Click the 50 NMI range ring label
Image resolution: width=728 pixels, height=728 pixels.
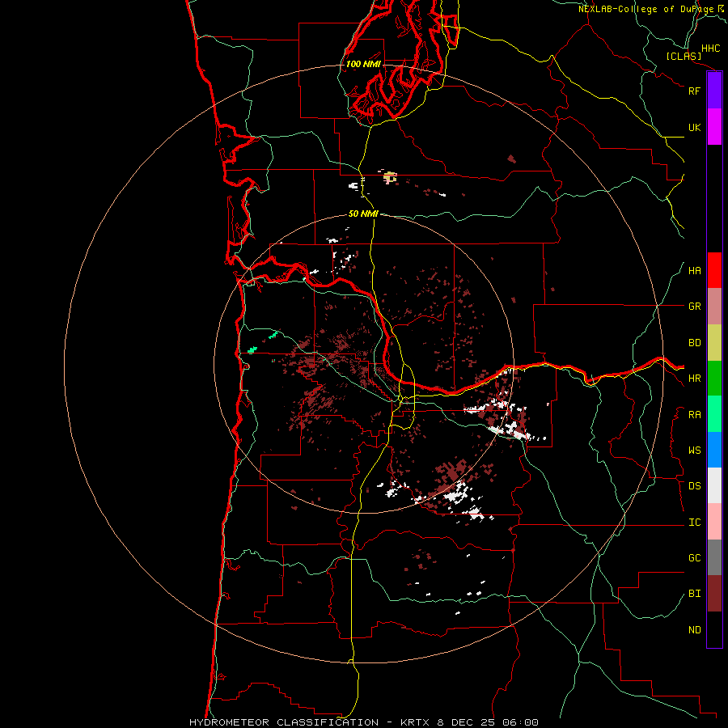[x=363, y=214]
